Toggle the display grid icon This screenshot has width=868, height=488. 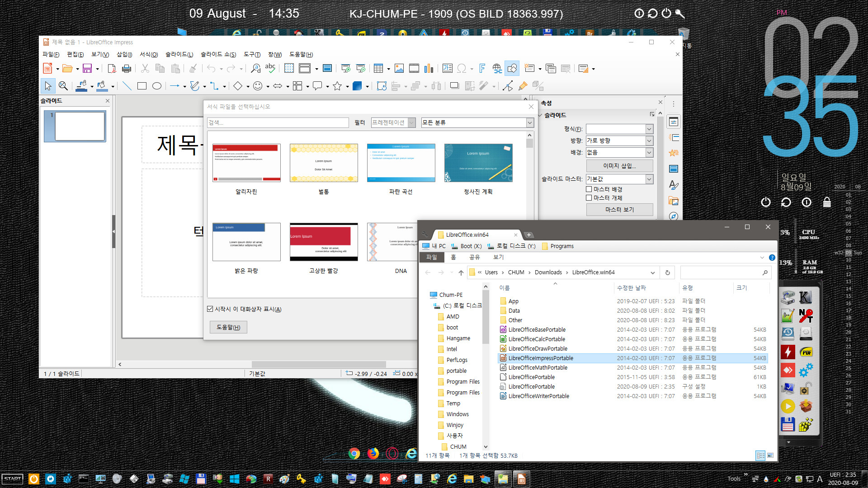pos(289,68)
